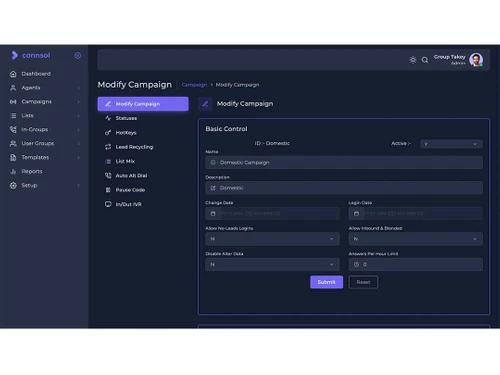Click the Answers Per Hour Limit field

(x=416, y=265)
